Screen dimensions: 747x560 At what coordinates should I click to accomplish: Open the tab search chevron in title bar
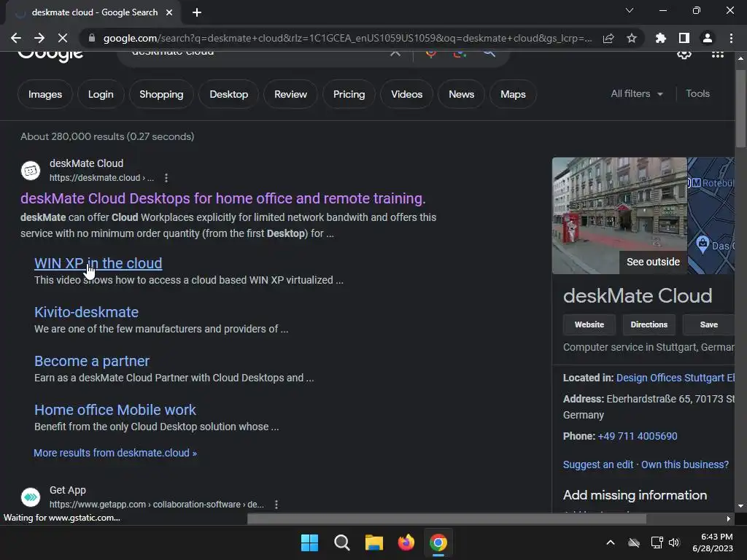coord(630,10)
